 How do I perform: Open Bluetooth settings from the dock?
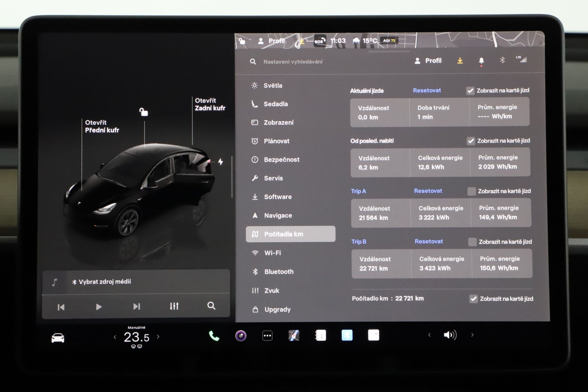point(347,335)
